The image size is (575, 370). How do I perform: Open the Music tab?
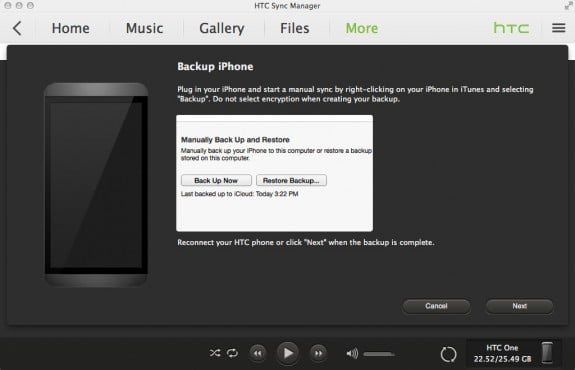(144, 28)
